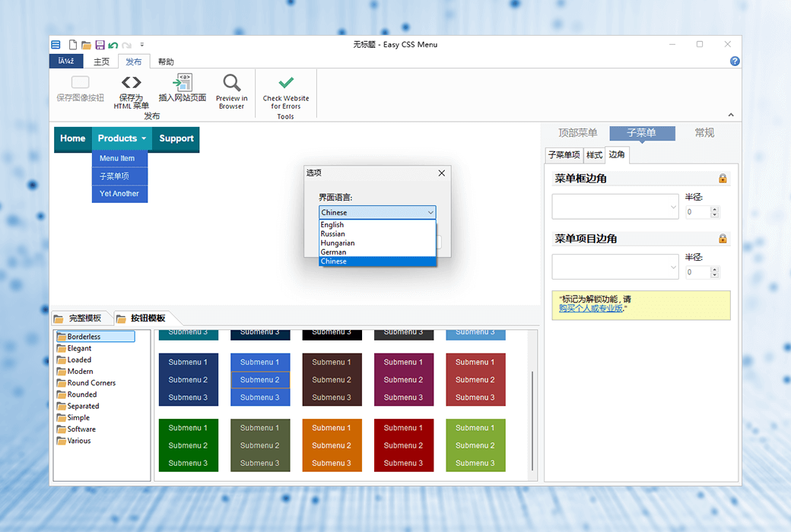This screenshot has height=532, width=791.
Task: Pick the orange submenu template thumbnail
Action: [x=332, y=445]
